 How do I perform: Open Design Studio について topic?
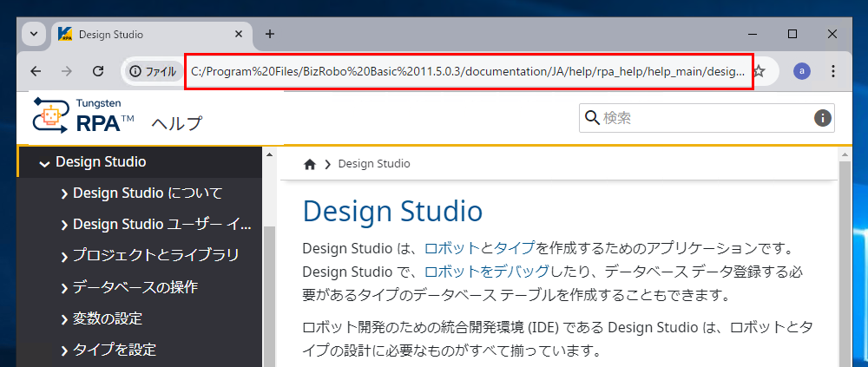[148, 193]
